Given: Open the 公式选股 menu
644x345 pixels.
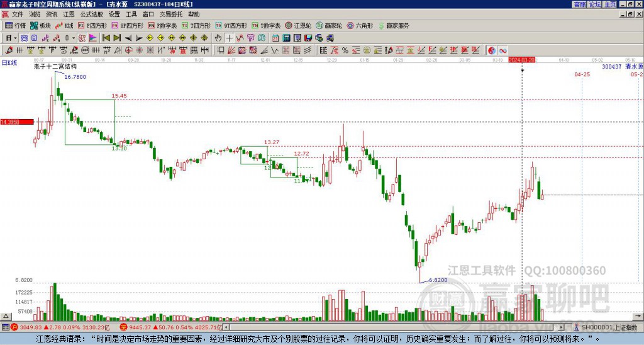Looking at the screenshot, I should tap(91, 14).
